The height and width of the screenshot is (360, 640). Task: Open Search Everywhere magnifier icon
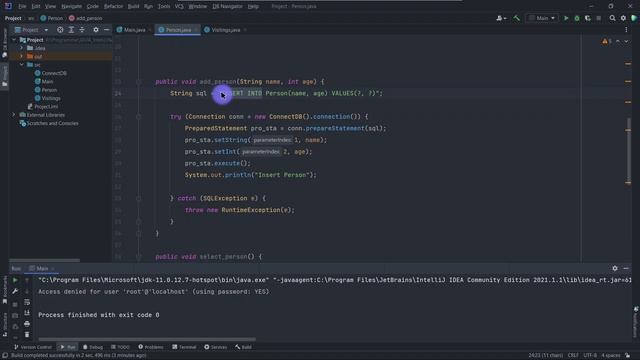pyautogui.click(x=612, y=18)
